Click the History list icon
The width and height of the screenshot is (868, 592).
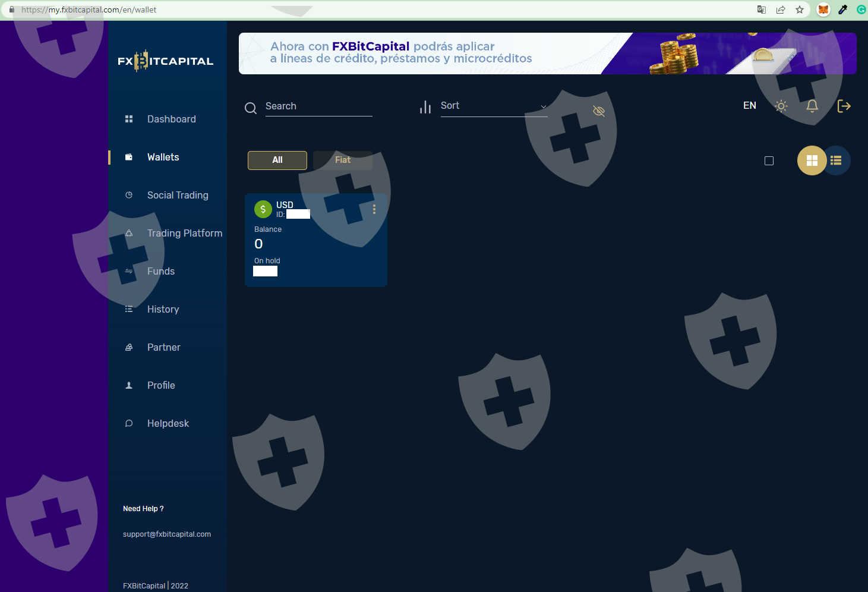[x=129, y=309]
